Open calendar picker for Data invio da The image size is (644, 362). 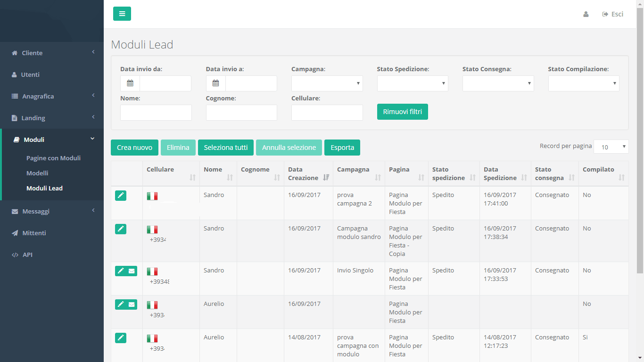[x=130, y=83]
